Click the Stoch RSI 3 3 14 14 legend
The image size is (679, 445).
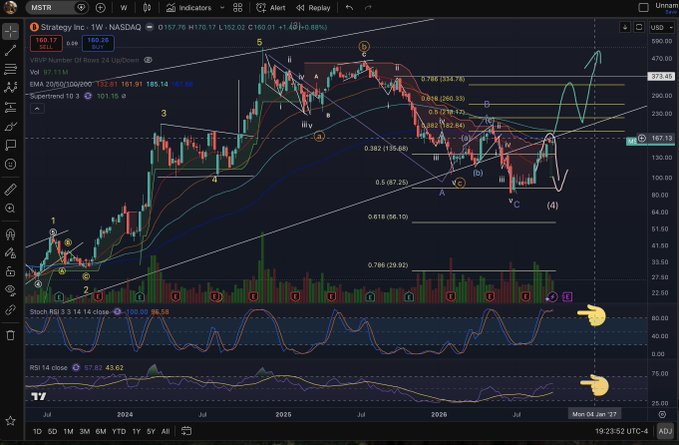click(x=69, y=312)
